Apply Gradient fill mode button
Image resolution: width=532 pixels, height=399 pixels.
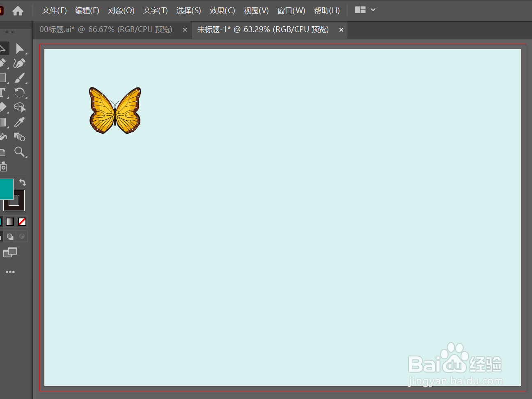(10, 222)
